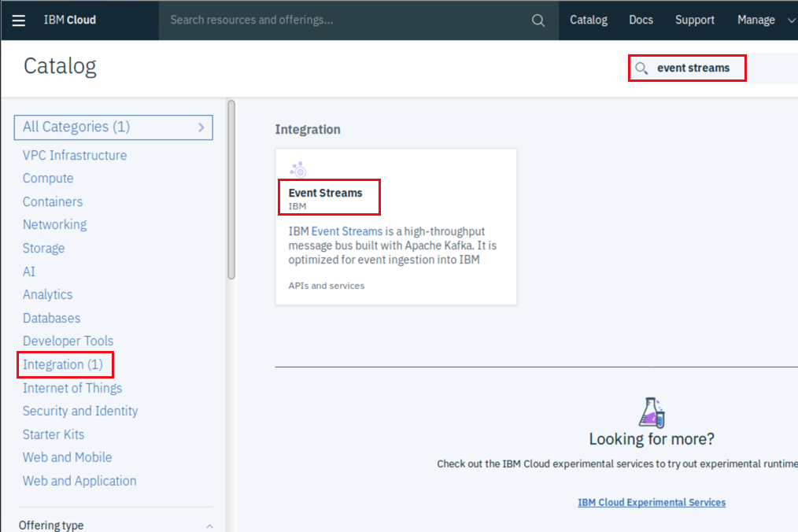Viewport: 798px width, 532px height.
Task: Open the hamburger navigation menu
Action: pyautogui.click(x=19, y=20)
